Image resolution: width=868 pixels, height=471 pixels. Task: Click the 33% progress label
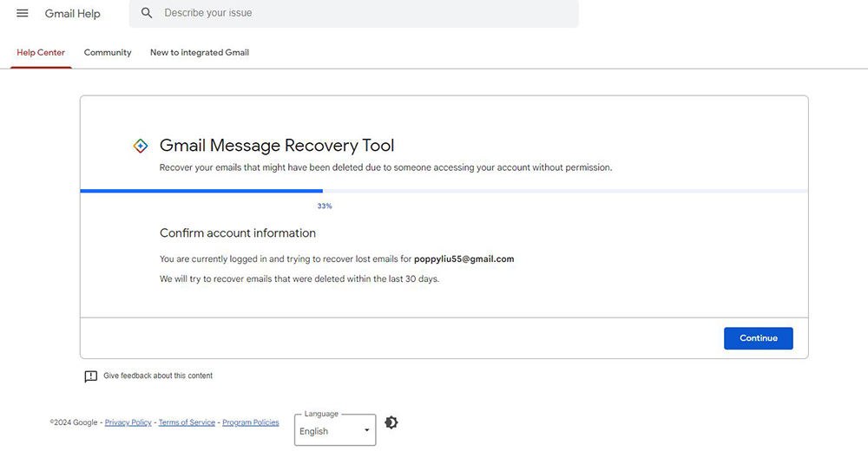point(325,206)
